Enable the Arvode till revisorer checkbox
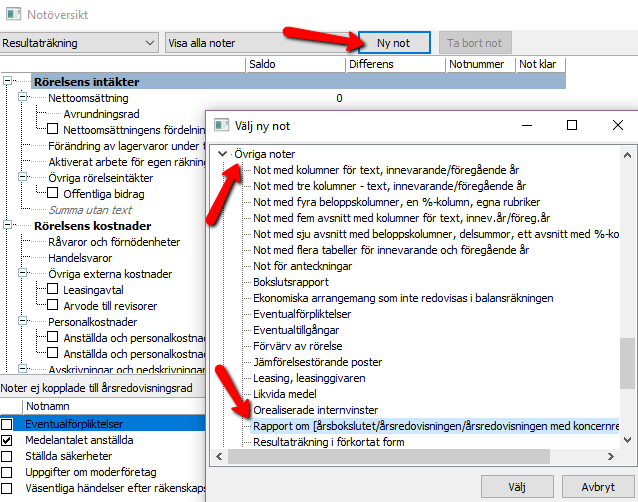638x502 pixels. [52, 305]
